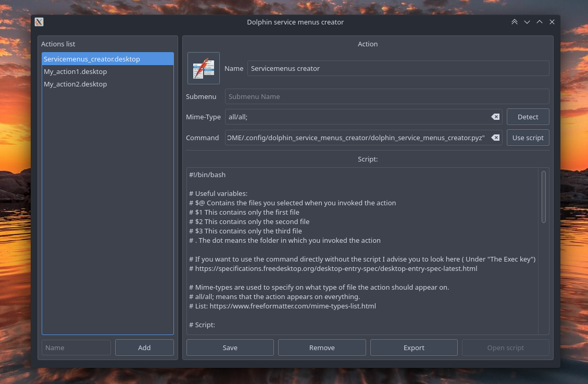Click the 'The dot means the folder' script line
The width and height of the screenshot is (588, 384).
click(285, 240)
